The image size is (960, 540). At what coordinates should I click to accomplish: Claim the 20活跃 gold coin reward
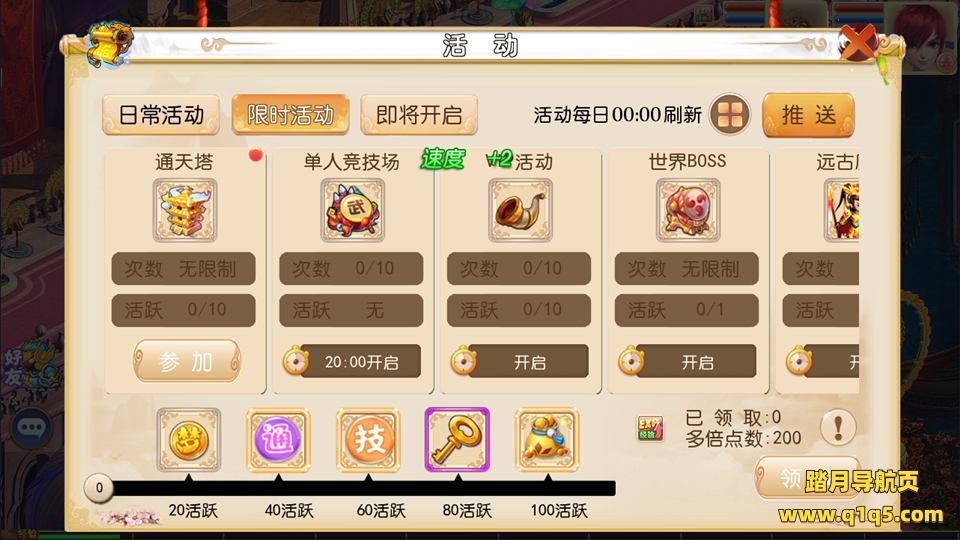(x=189, y=440)
